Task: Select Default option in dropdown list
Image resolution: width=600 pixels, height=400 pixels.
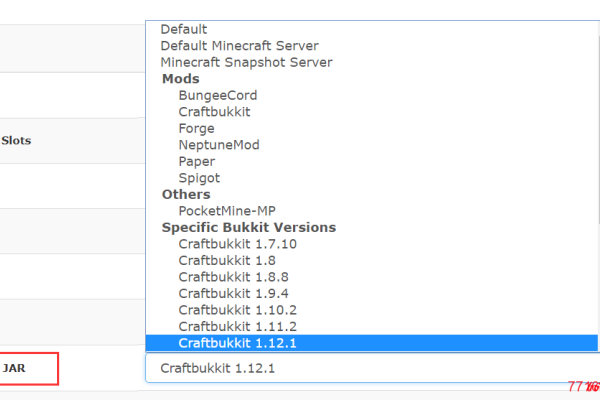Action: point(184,30)
